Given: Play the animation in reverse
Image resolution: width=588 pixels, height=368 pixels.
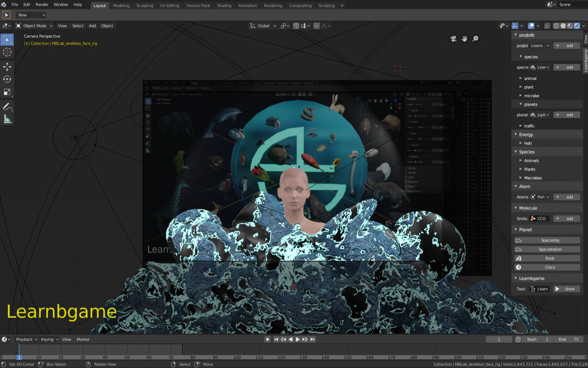Looking at the screenshot, I should pos(291,339).
